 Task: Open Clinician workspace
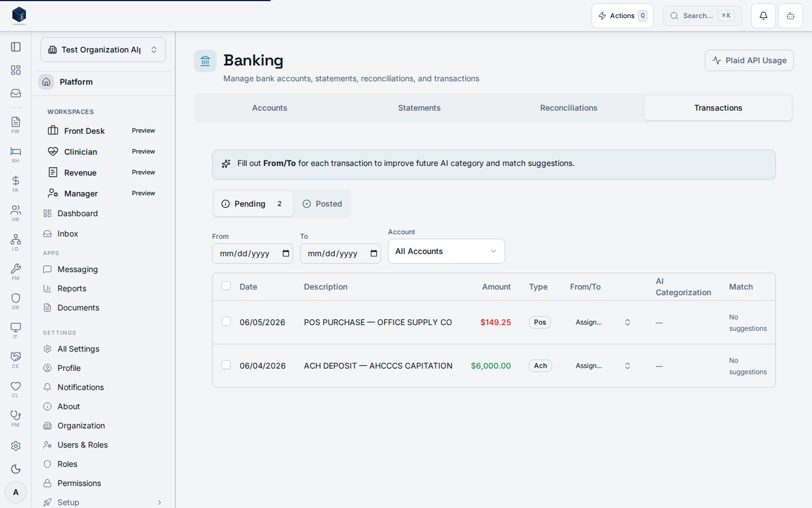click(x=103, y=152)
